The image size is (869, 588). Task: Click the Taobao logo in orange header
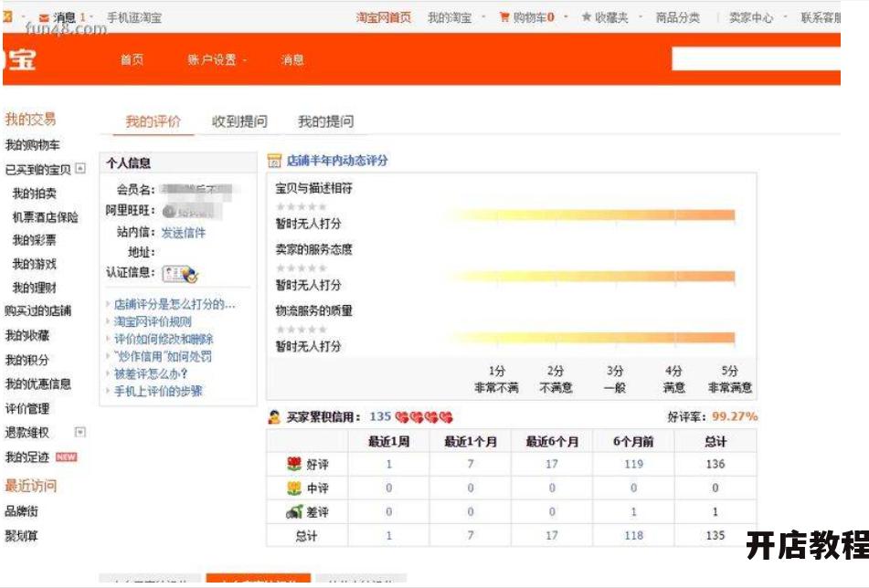click(x=20, y=59)
